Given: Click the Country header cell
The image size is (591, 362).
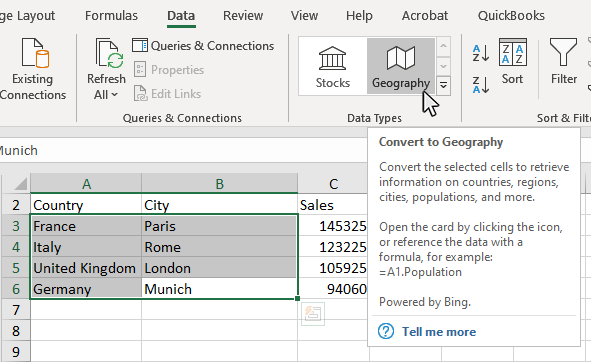Looking at the screenshot, I should [x=86, y=205].
